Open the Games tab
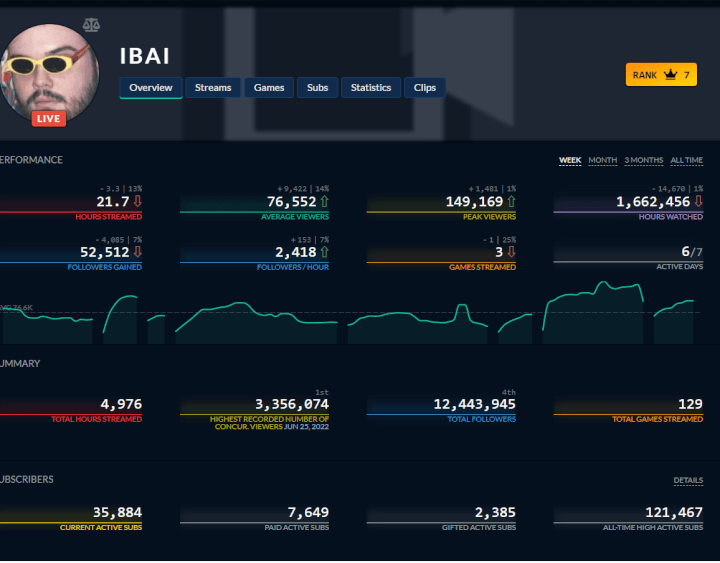This screenshot has width=720, height=563. (269, 87)
